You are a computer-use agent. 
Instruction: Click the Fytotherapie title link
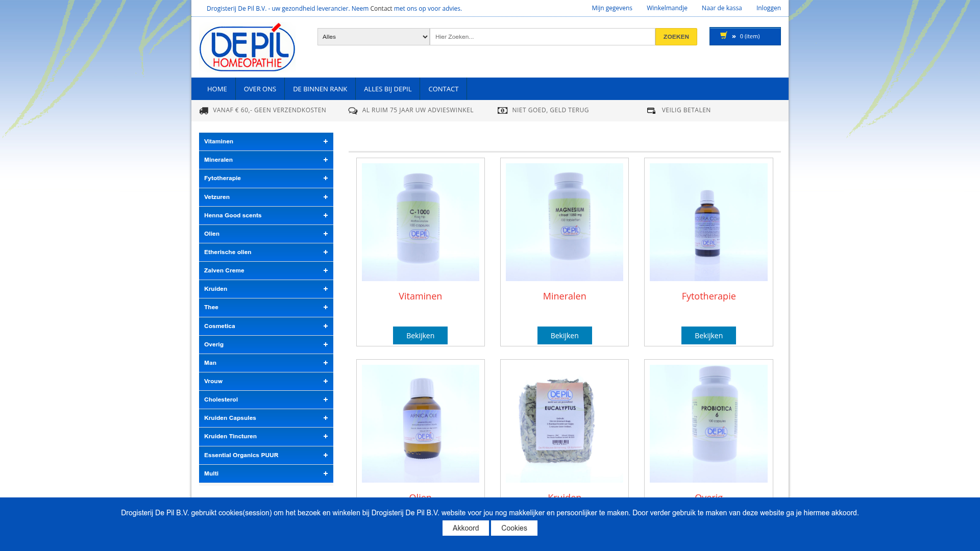click(x=708, y=296)
